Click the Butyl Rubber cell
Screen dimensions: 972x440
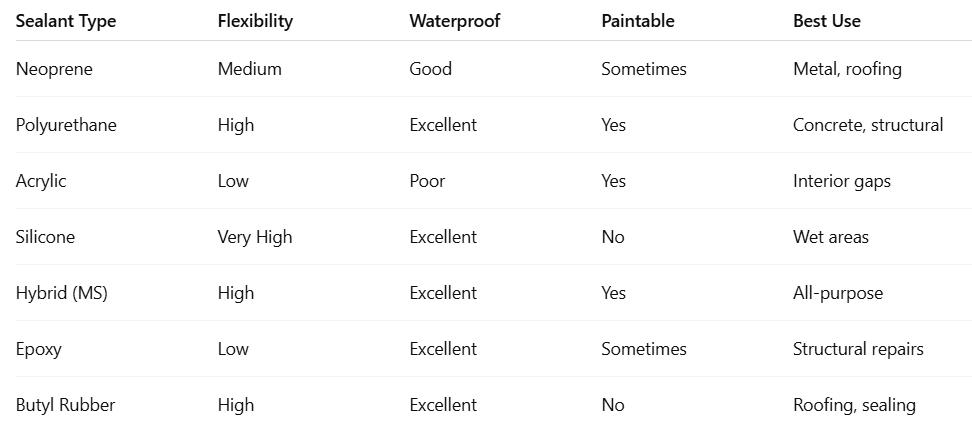click(x=65, y=405)
